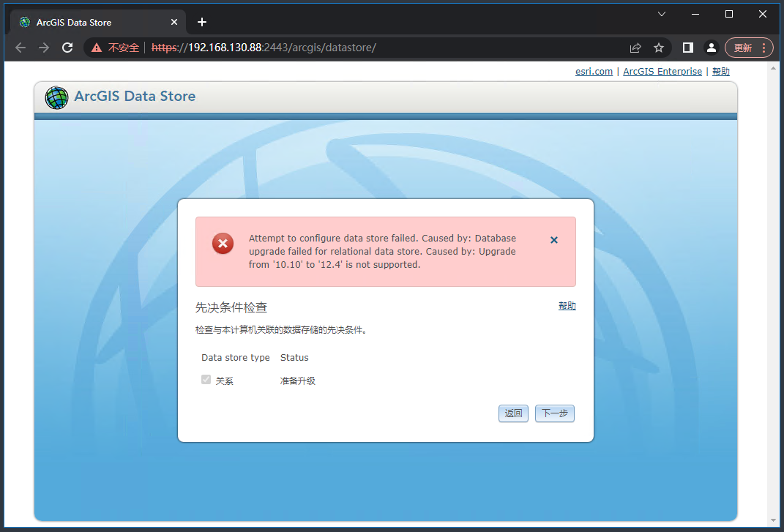Click the browser back arrow
The width and height of the screenshot is (784, 532).
point(20,48)
